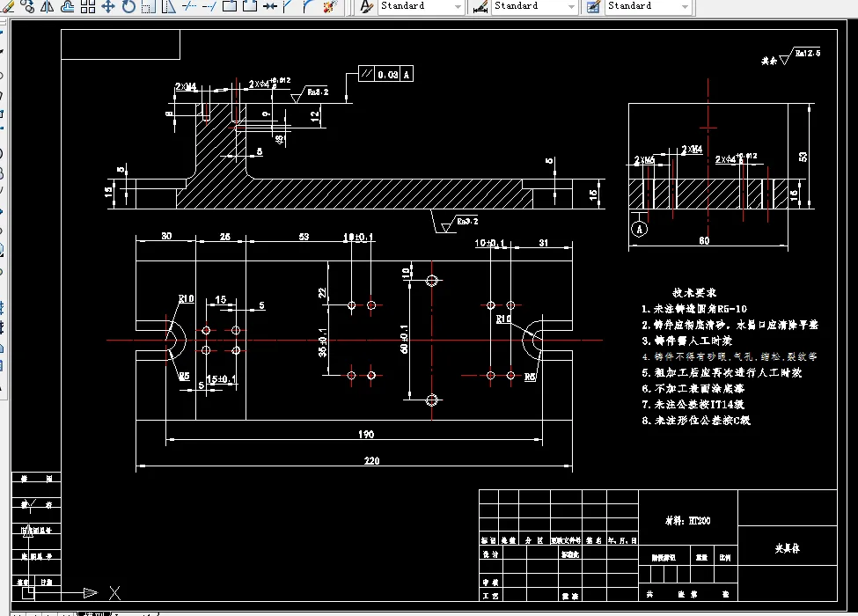Use the Explode tool
Image resolution: width=858 pixels, height=616 pixels.
[329, 6]
